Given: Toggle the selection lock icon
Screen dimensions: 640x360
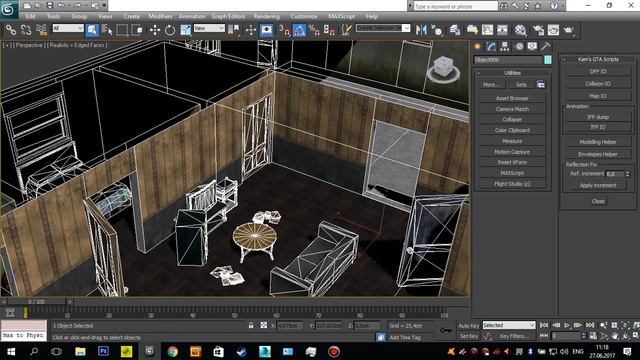Looking at the screenshot, I should [251, 325].
